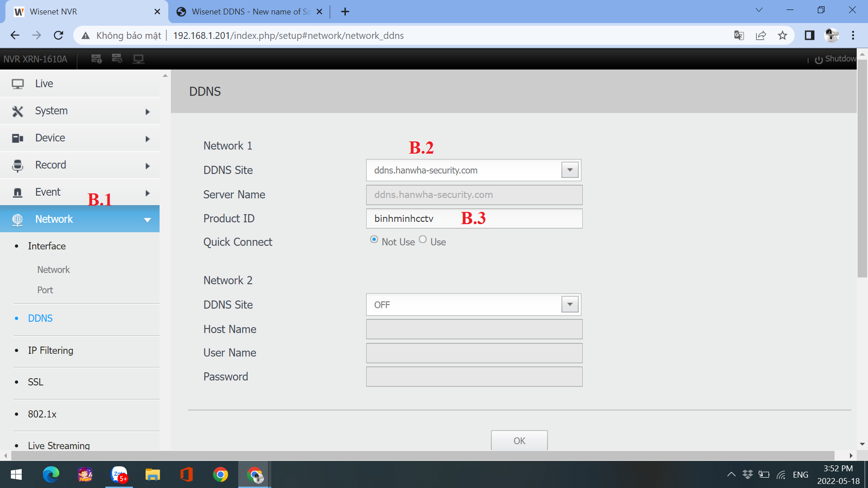Screen dimensions: 868x488
Task: Show hidden tray icons
Action: coord(731,474)
